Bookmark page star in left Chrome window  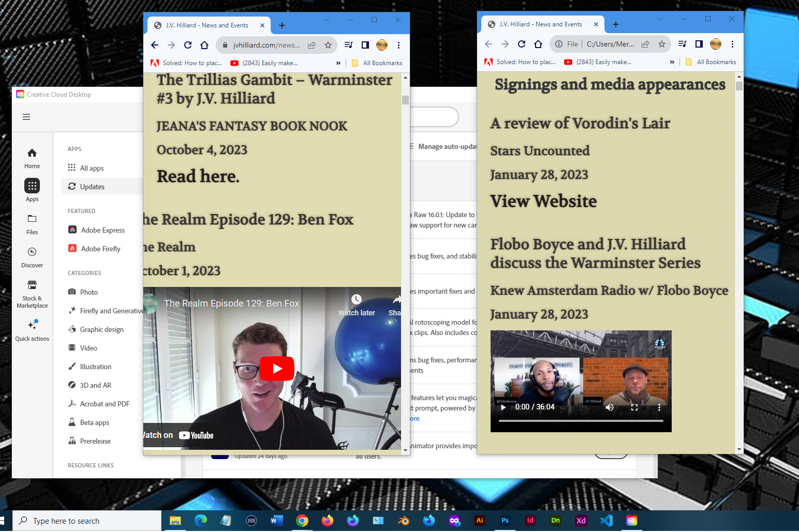tap(328, 45)
